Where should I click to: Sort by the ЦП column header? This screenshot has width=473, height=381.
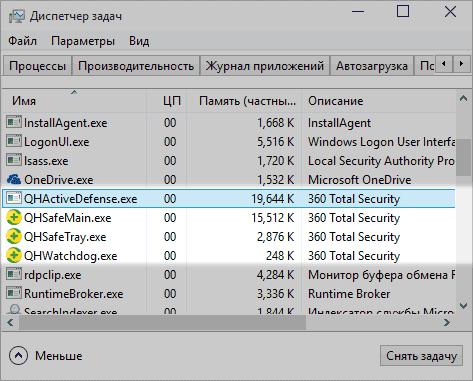point(167,101)
